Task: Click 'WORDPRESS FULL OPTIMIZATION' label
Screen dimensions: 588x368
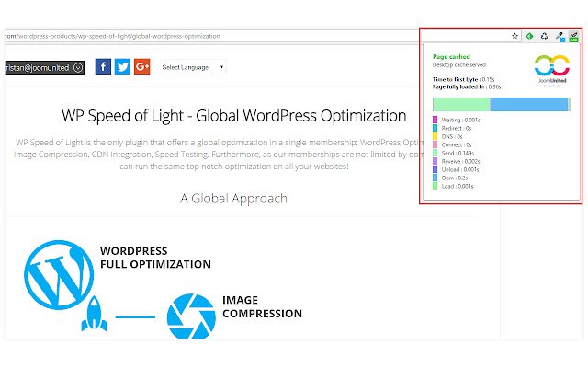Action: coord(155,258)
